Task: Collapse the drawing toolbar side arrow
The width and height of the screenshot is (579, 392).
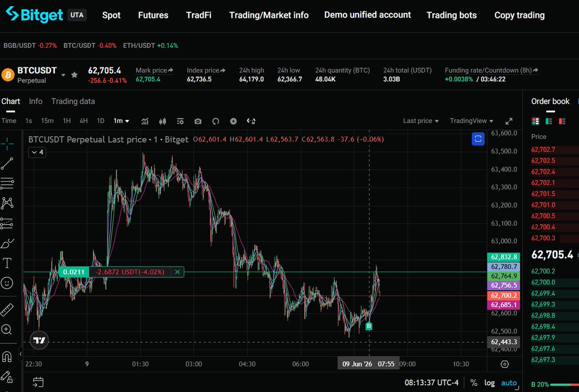Action: click(20, 354)
